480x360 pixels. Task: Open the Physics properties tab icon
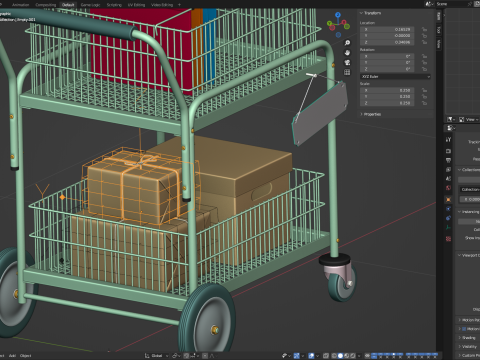point(448,209)
